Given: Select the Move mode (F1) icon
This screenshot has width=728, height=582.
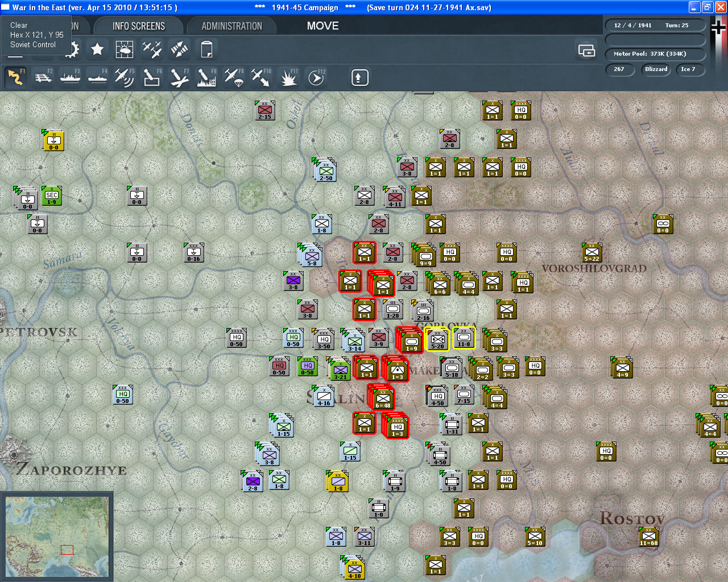Looking at the screenshot, I should (x=15, y=77).
